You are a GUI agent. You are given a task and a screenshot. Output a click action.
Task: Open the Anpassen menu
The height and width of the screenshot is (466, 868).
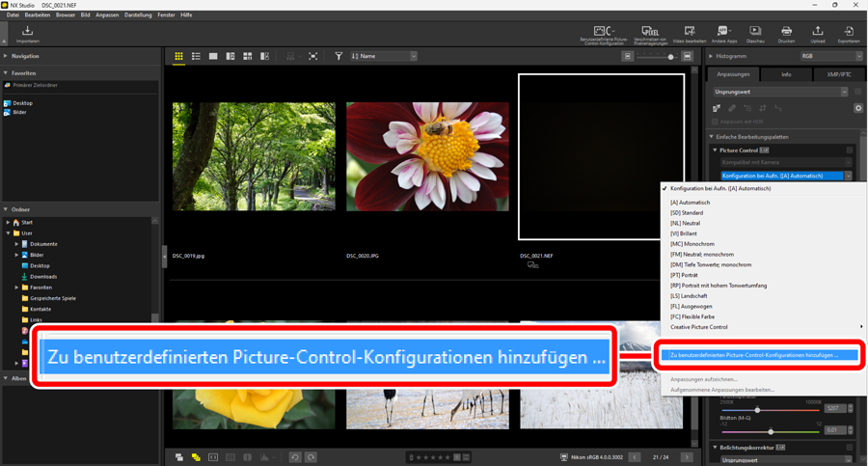point(108,15)
